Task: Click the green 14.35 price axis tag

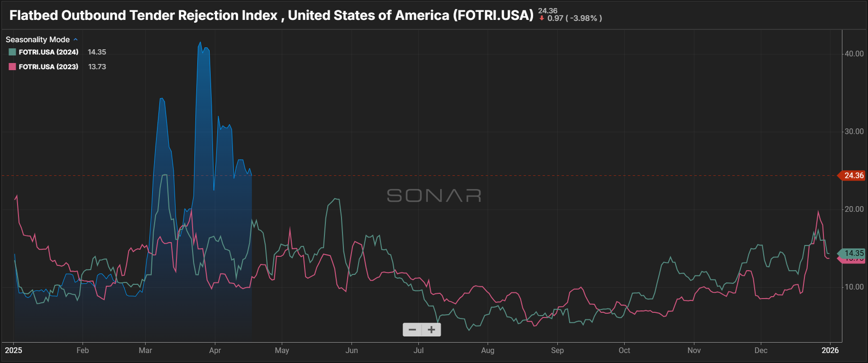Action: [x=853, y=253]
